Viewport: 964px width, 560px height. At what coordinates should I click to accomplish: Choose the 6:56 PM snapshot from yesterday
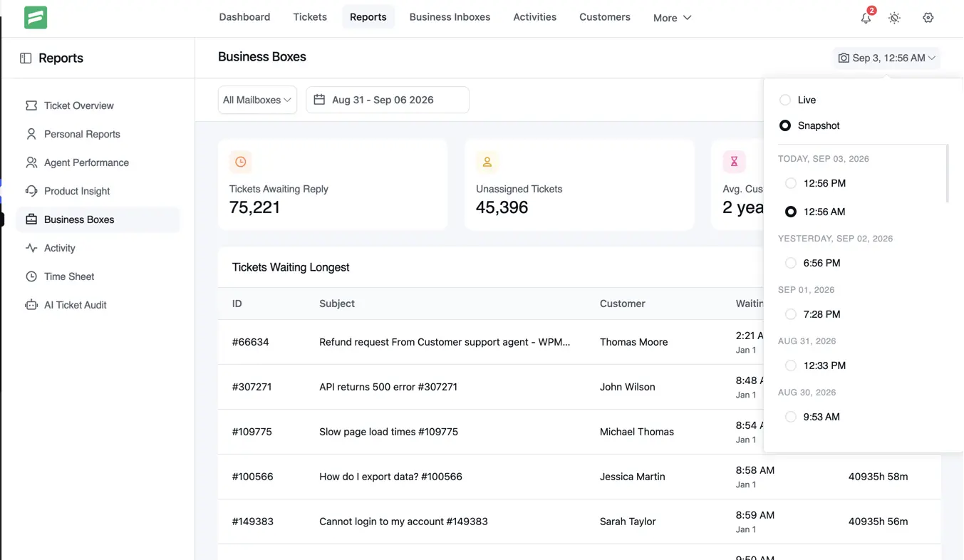[x=791, y=263]
